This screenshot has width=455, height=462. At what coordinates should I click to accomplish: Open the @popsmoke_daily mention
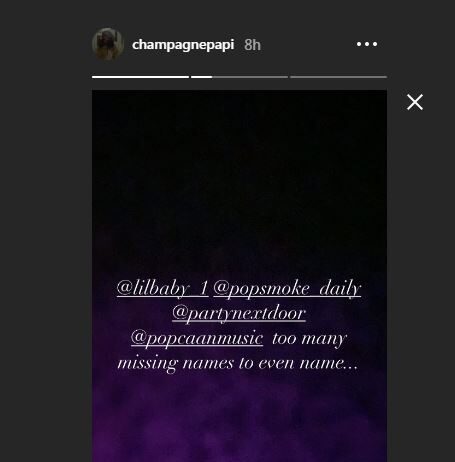coord(287,288)
